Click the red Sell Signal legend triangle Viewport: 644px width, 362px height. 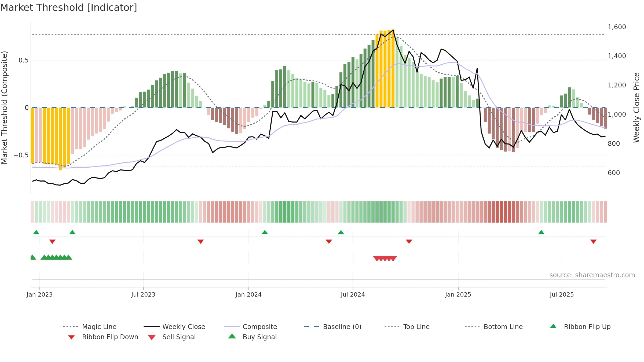click(152, 337)
